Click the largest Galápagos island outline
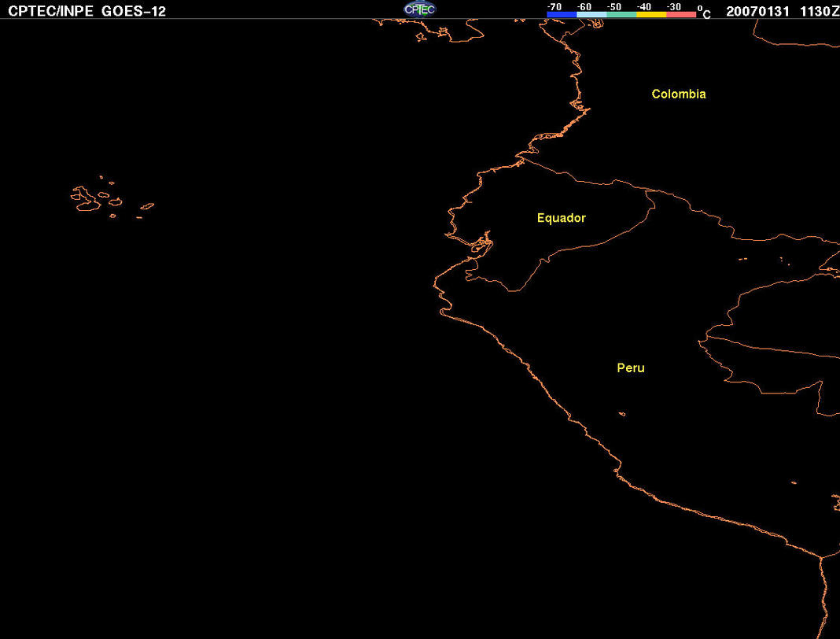This screenshot has width=840, height=639. [85, 198]
